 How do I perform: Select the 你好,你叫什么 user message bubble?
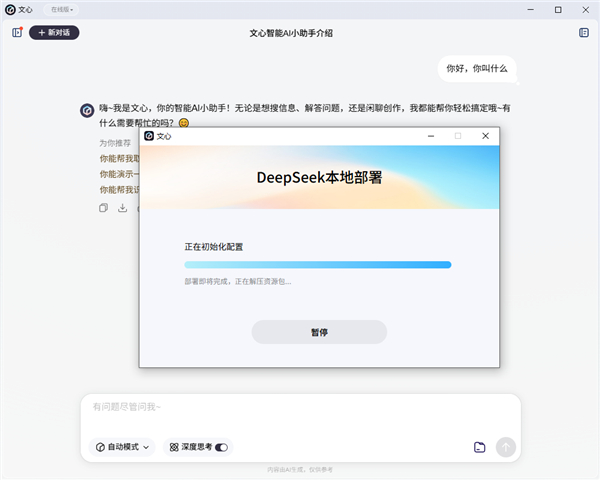[477, 69]
